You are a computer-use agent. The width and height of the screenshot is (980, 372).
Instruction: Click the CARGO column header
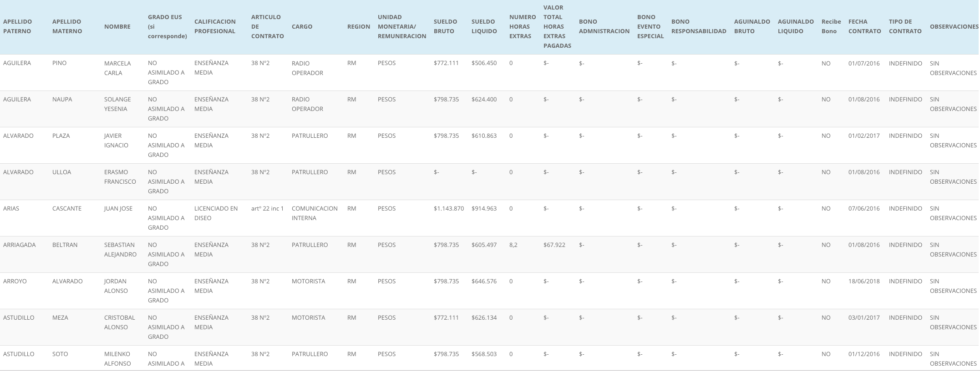(x=302, y=26)
